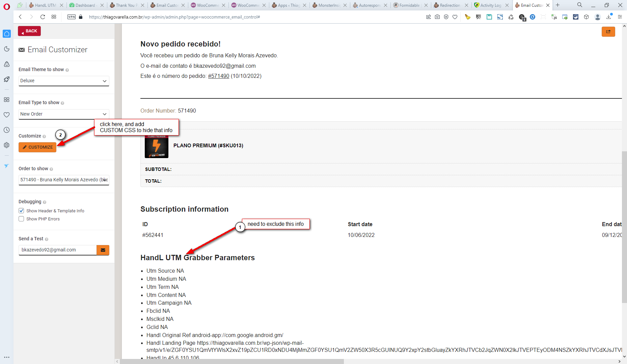Switch to the Redirection tab

(x=450, y=5)
